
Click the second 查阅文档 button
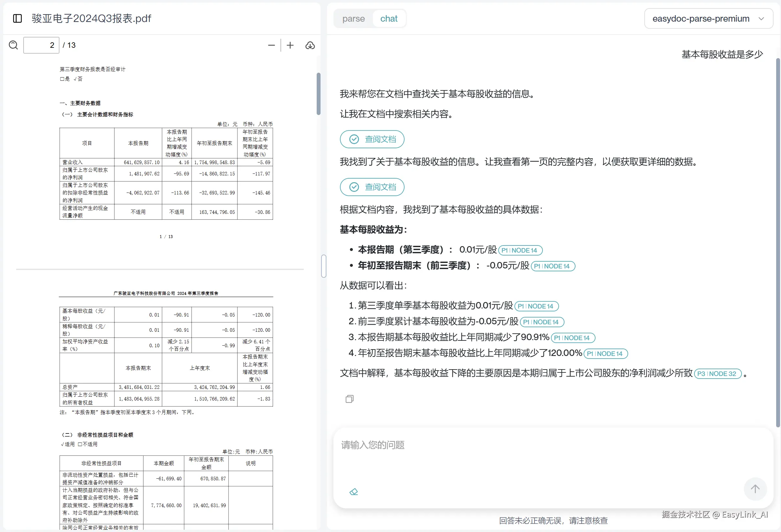tap(372, 187)
